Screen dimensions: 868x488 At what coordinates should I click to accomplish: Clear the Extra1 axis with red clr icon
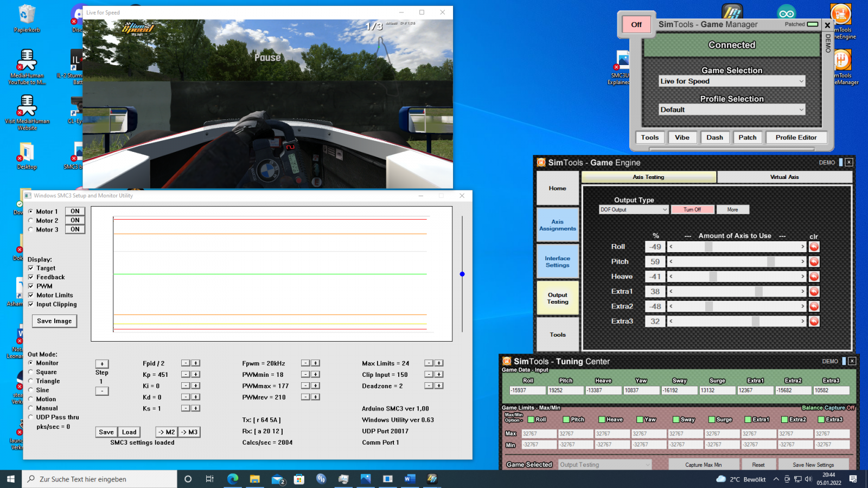coord(814,292)
